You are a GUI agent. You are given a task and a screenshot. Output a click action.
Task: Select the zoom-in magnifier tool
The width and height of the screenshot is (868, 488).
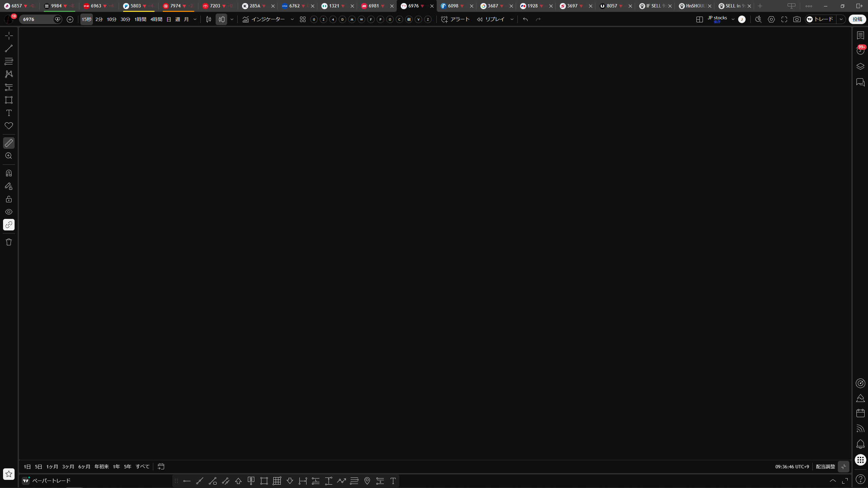(x=9, y=156)
